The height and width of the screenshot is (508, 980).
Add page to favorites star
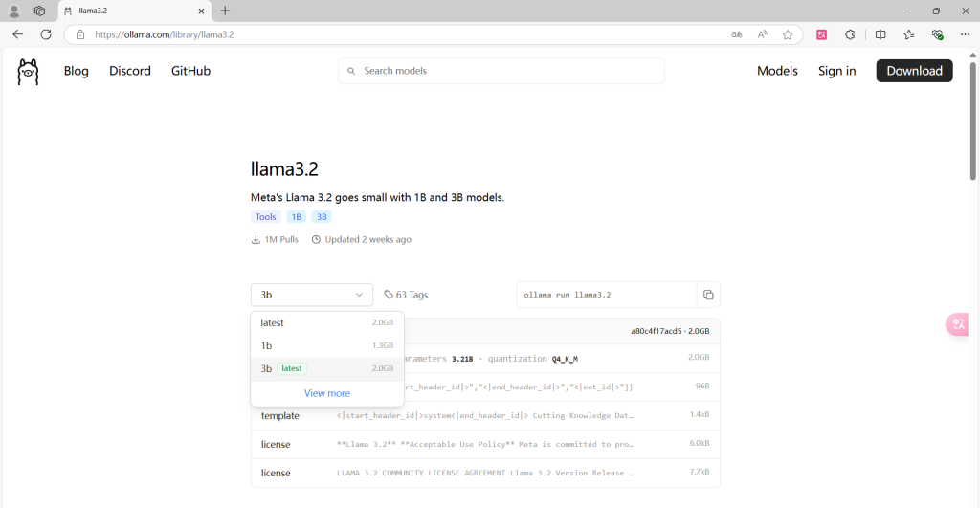788,34
